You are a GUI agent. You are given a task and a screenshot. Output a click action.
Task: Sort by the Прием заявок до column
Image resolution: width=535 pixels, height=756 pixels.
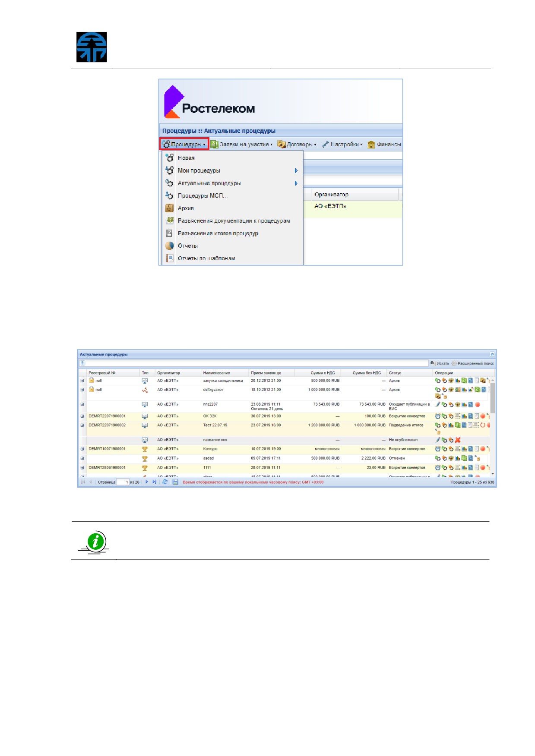click(272, 373)
